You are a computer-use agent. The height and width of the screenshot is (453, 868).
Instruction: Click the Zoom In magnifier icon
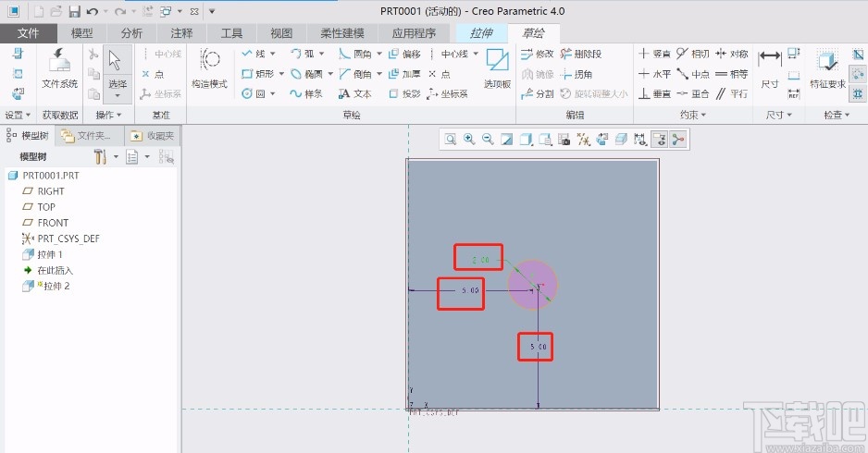point(469,140)
